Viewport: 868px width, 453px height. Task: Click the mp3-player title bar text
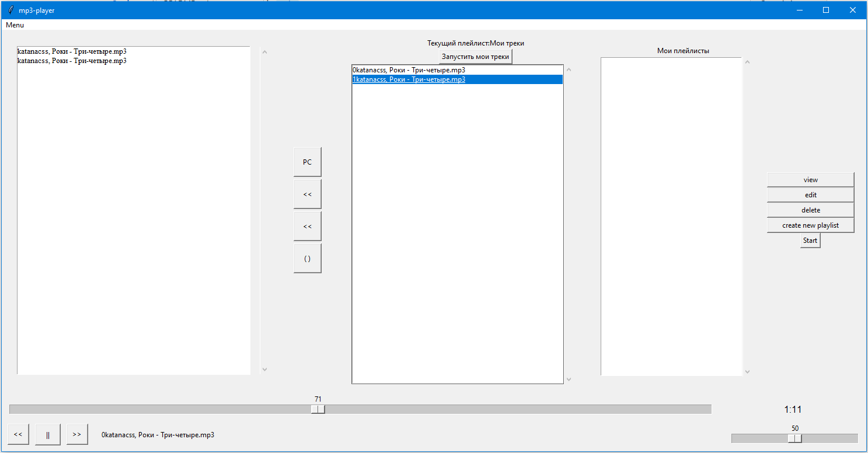36,10
